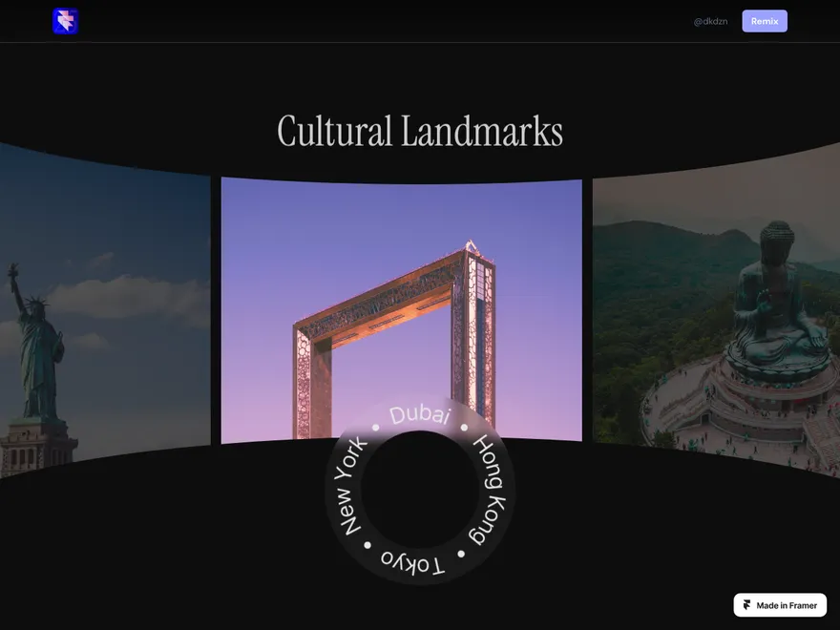This screenshot has width=840, height=630.
Task: Click the Framer logo icon in header
Action: pos(65,21)
